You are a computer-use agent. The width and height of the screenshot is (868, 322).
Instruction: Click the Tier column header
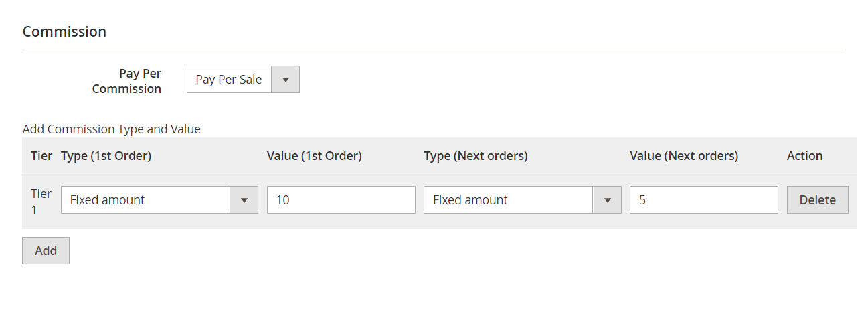[41, 155]
